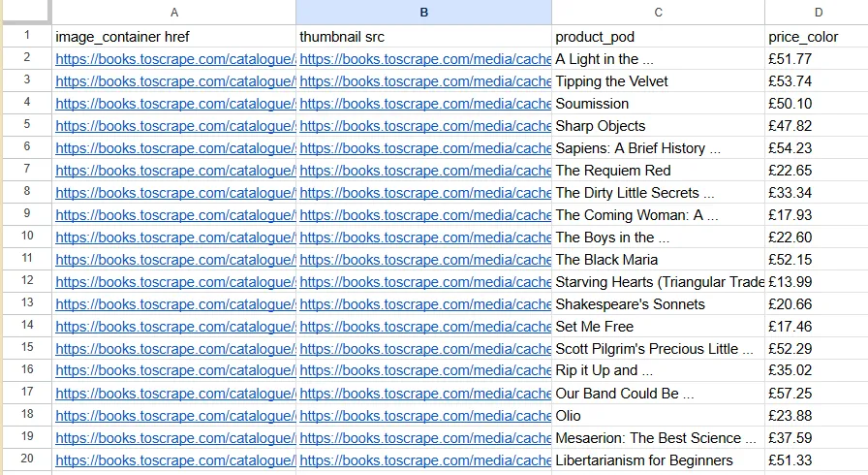Viewport: 868px width, 475px height.
Task: Select 'Libertarianism for Beginners' cell
Action: [x=658, y=460]
